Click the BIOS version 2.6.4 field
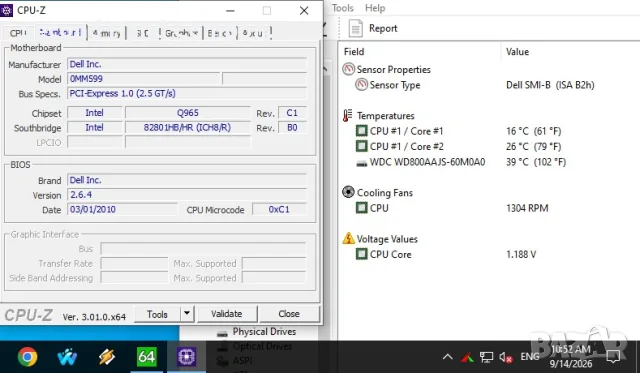 tap(187, 195)
